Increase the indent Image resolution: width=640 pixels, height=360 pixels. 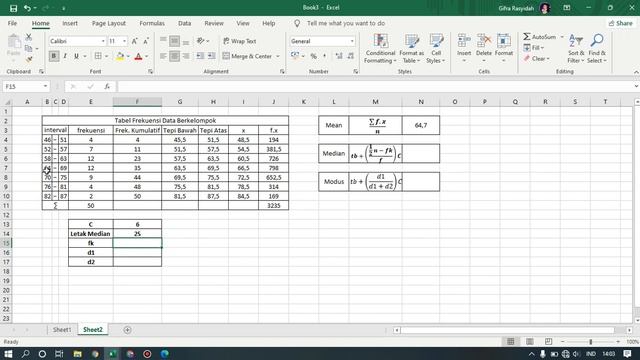click(211, 56)
